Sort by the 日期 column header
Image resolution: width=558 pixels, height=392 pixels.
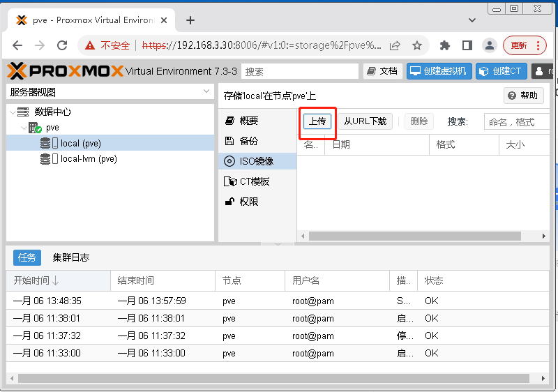pos(377,145)
